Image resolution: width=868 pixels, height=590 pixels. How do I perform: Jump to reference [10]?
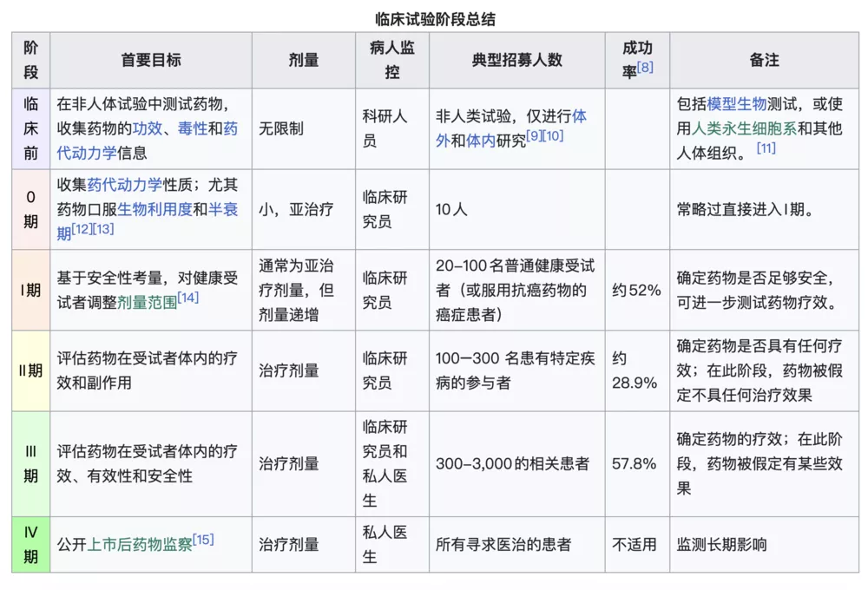click(554, 135)
